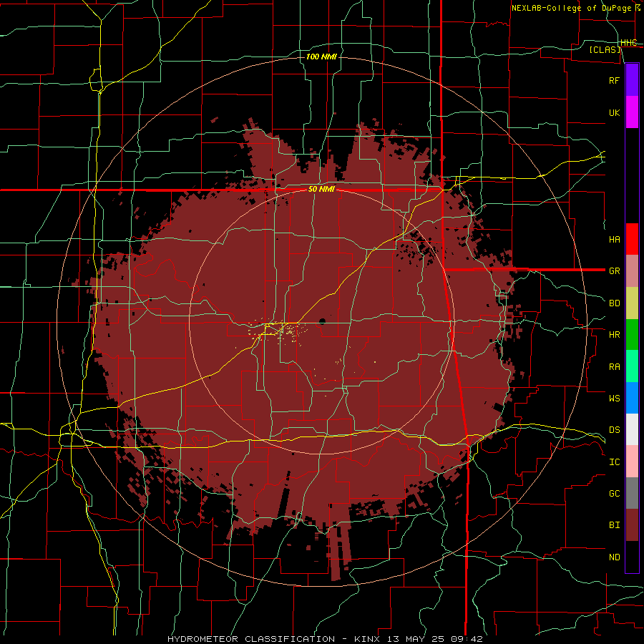Click the black radar site dot

322,321
